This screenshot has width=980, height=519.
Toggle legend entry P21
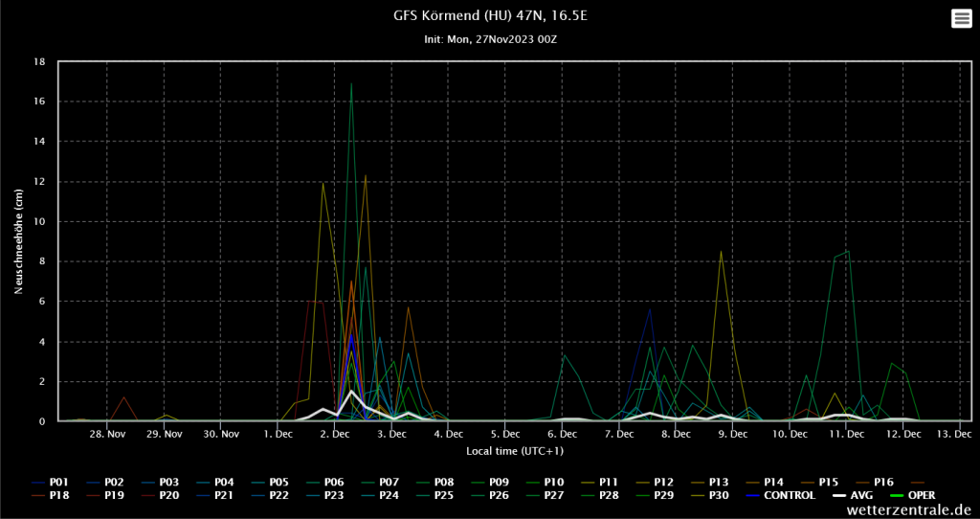tap(224, 495)
